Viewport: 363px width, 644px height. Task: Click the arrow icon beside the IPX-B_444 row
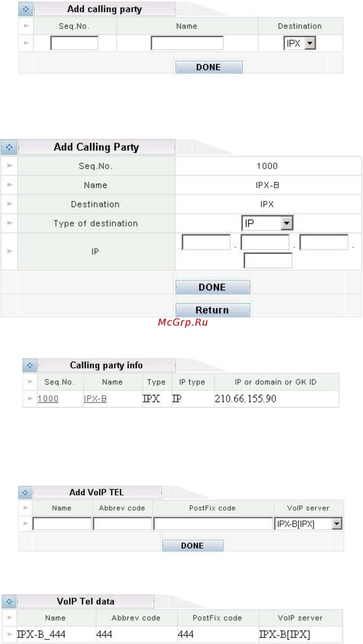pos(10,634)
